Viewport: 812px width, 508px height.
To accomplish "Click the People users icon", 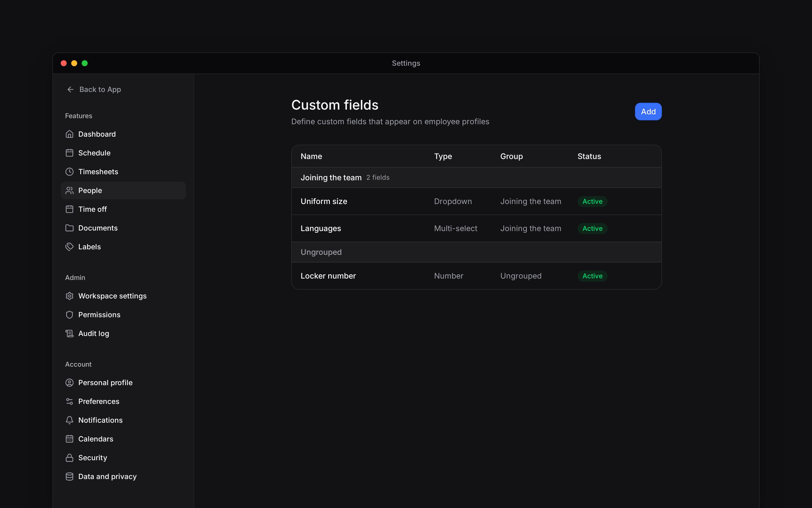I will pos(70,190).
